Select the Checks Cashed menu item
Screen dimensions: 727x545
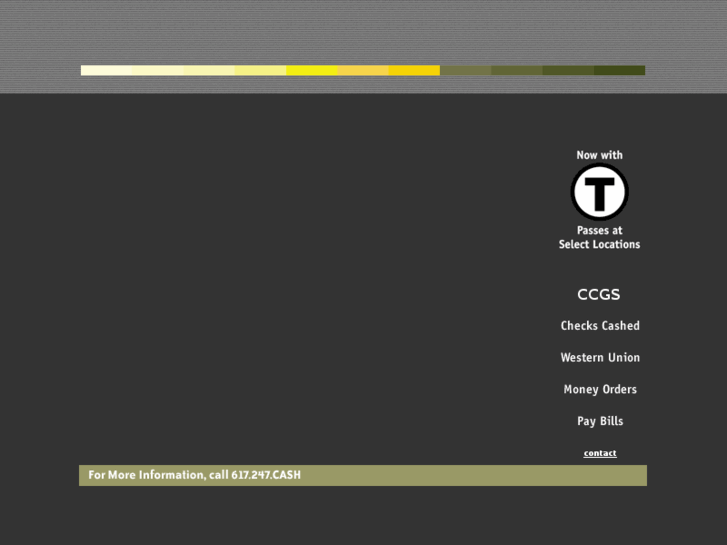[600, 326]
